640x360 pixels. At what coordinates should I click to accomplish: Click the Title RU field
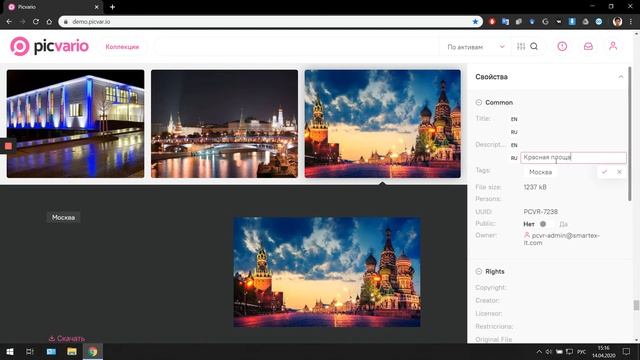(573, 132)
